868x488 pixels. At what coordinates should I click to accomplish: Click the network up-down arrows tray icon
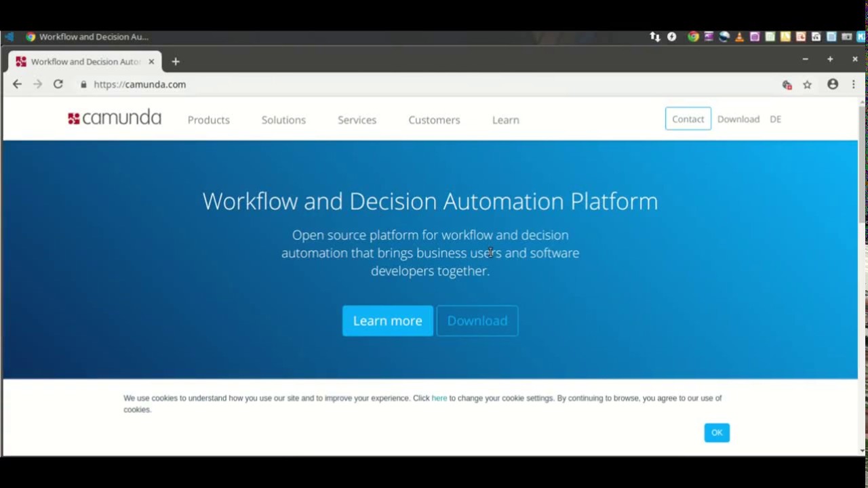(x=654, y=37)
